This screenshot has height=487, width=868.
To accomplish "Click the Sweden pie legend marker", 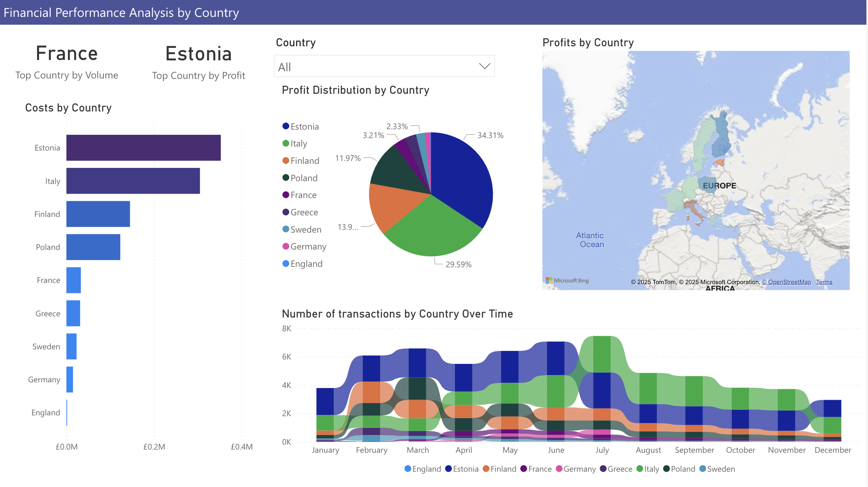I will (x=286, y=229).
